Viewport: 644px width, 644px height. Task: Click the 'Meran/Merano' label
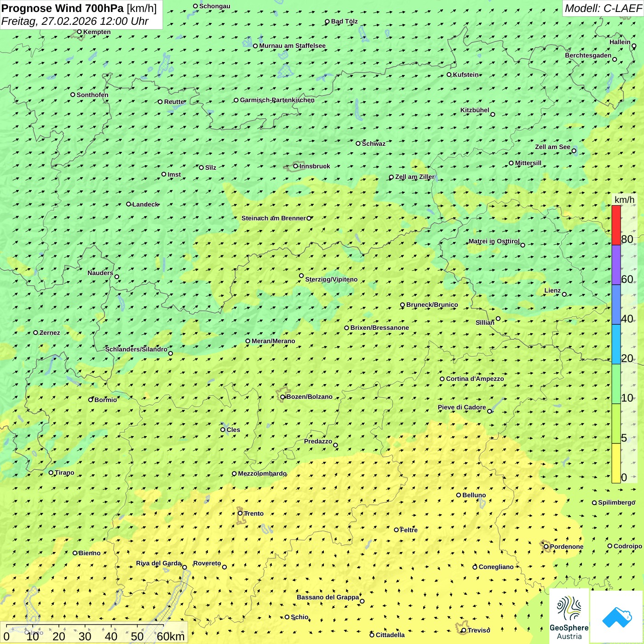273,341
